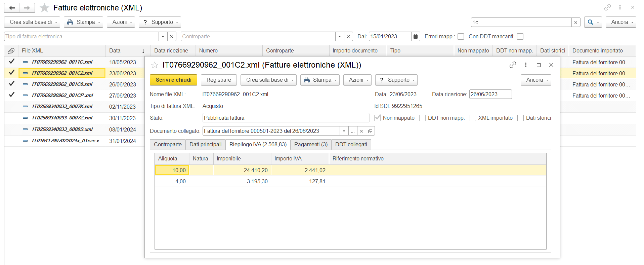Toggle Errori mapp. checkbox
Image resolution: width=644 pixels, height=265 pixels.
461,36
